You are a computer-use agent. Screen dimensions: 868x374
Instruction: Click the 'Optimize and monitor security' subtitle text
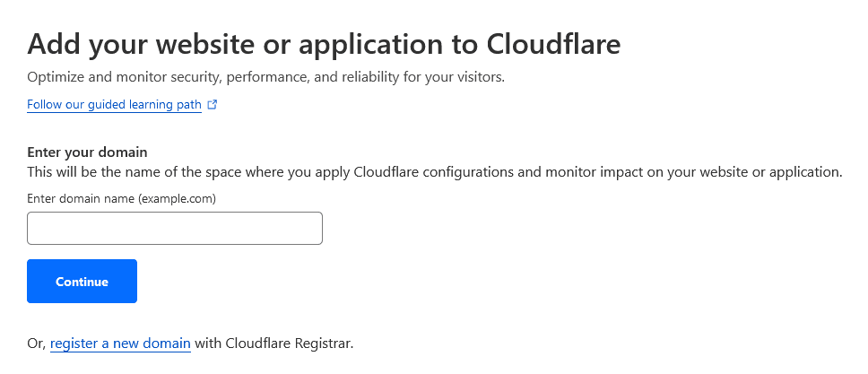[265, 77]
